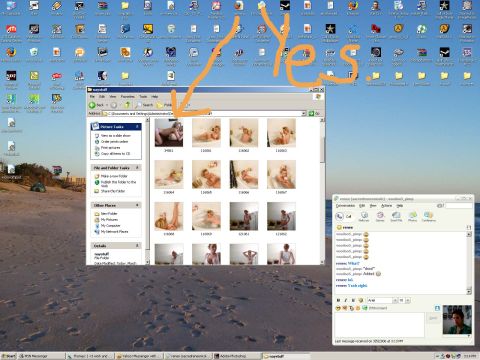Click 'Share this folder' link
Viewport: 480px width, 360px height.
click(113, 191)
